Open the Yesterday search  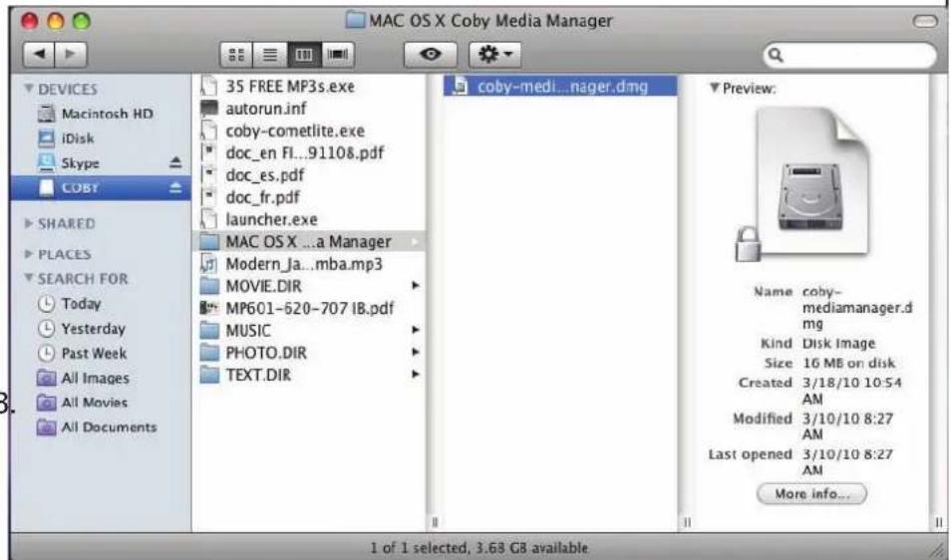point(100,329)
